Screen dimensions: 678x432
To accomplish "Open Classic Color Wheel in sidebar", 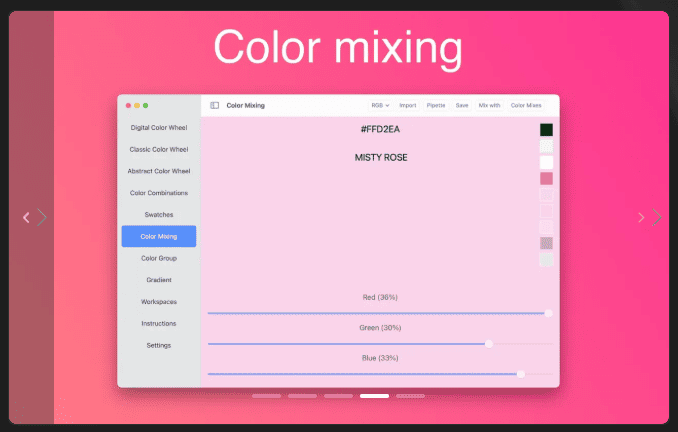I will tap(159, 149).
